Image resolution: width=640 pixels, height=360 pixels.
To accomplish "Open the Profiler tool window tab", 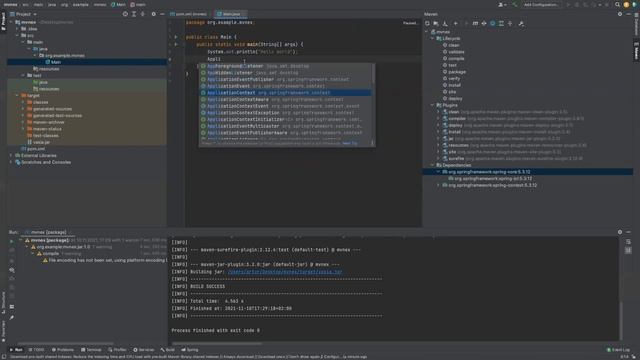I will tap(118, 350).
